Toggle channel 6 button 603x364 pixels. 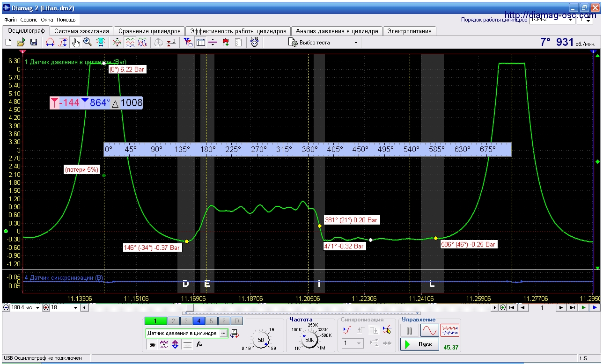[224, 321]
